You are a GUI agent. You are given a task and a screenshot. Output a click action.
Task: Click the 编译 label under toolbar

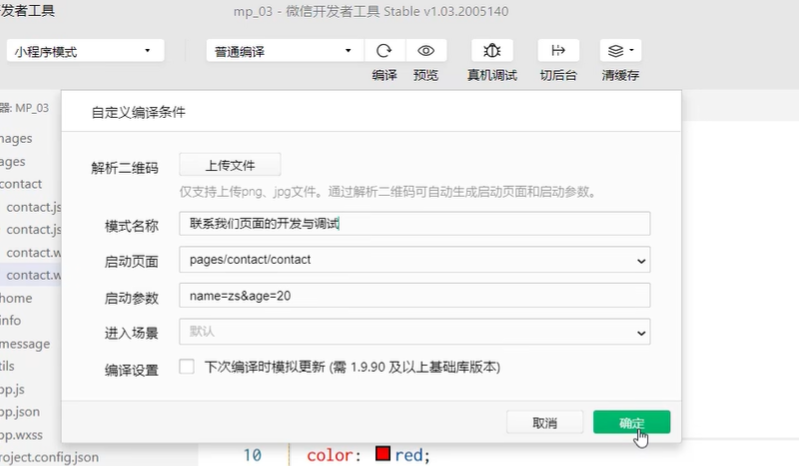pyautogui.click(x=384, y=75)
